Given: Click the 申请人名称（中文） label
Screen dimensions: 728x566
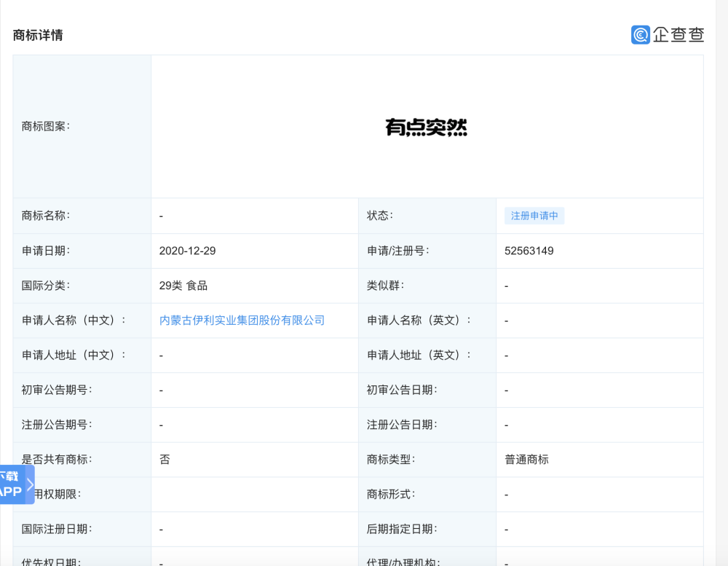Looking at the screenshot, I should pyautogui.click(x=74, y=321).
